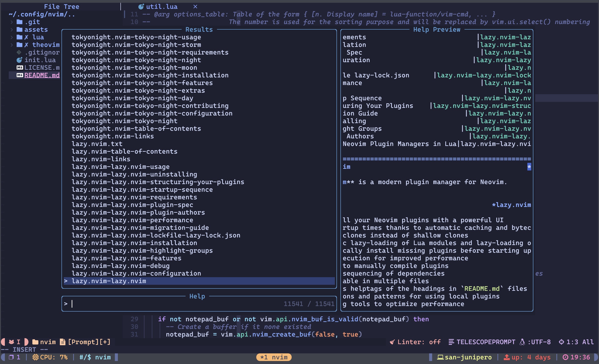Open init.lua in the file tree
599x364 pixels.
click(40, 60)
